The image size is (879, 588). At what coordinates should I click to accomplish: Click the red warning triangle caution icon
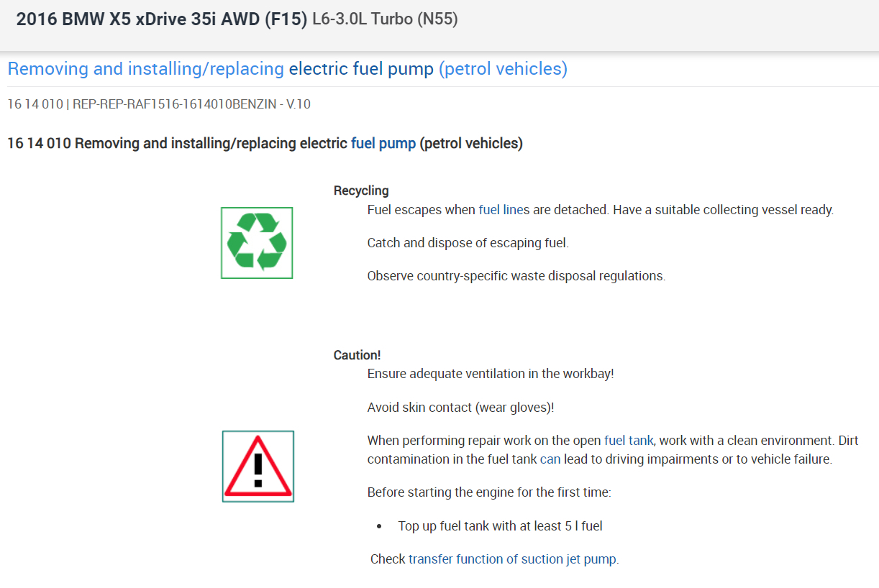[258, 466]
